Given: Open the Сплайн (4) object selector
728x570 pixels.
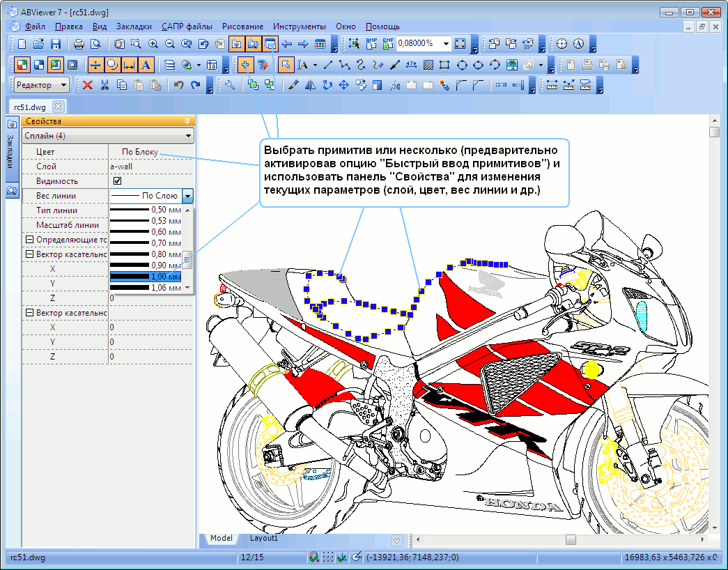Looking at the screenshot, I should pyautogui.click(x=108, y=136).
